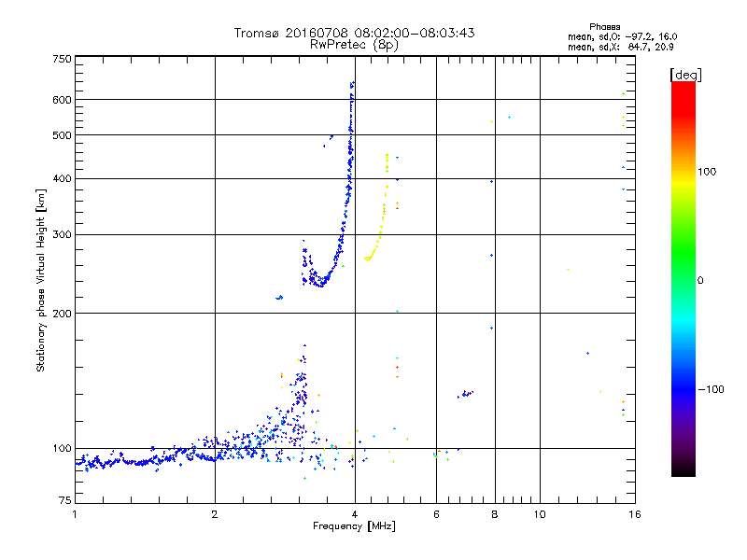Click the 'Phases' header label
The image size is (747, 560).
(604, 27)
